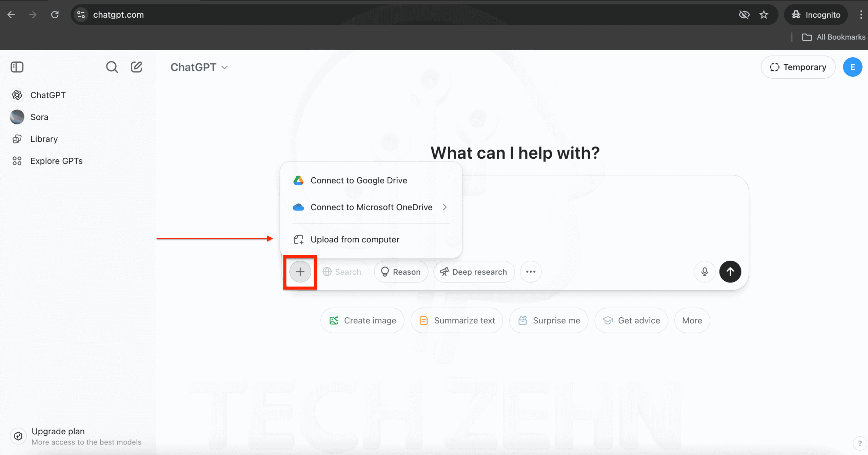Click the send message arrow button
868x455 pixels.
pos(730,272)
